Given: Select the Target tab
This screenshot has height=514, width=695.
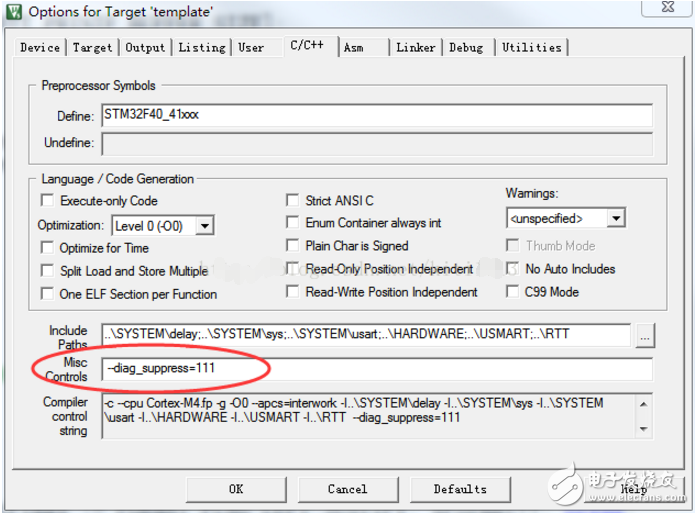Looking at the screenshot, I should coord(92,47).
